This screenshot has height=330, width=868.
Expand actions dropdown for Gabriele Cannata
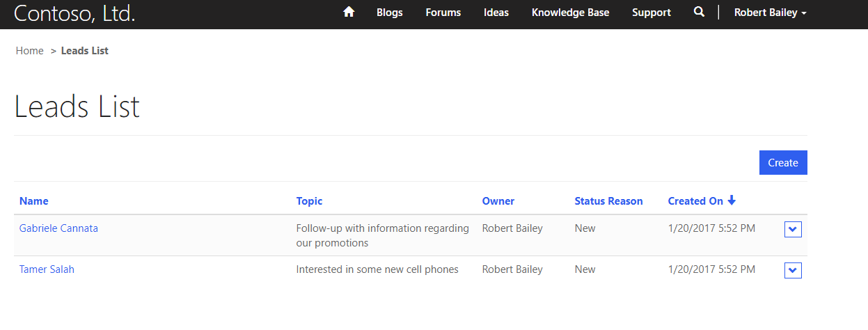793,229
